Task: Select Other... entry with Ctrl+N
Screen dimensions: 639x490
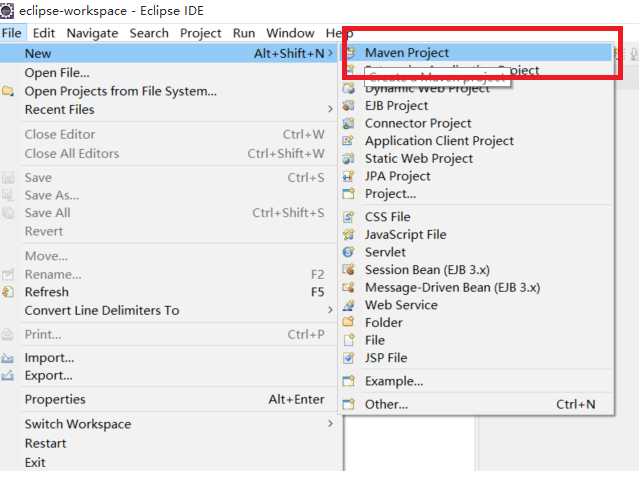Action: pos(477,404)
